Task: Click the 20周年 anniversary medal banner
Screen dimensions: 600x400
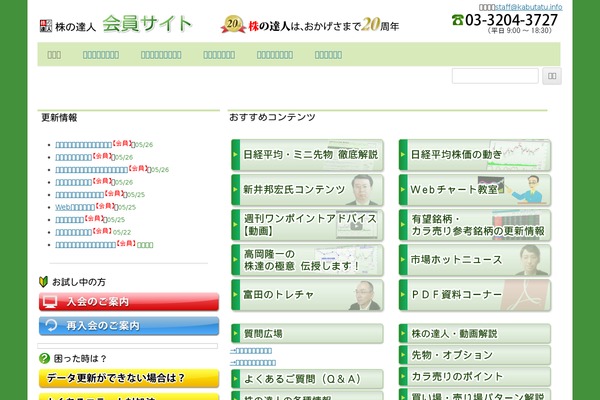Action: click(310, 25)
